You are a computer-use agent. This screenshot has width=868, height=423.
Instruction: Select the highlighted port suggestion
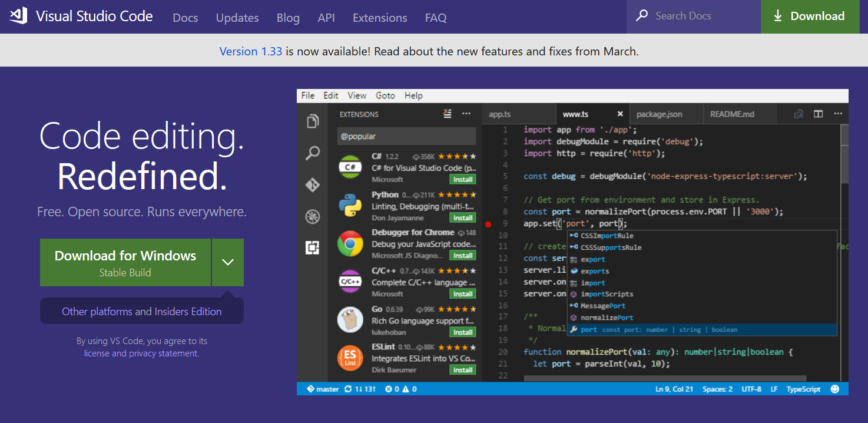(701, 329)
